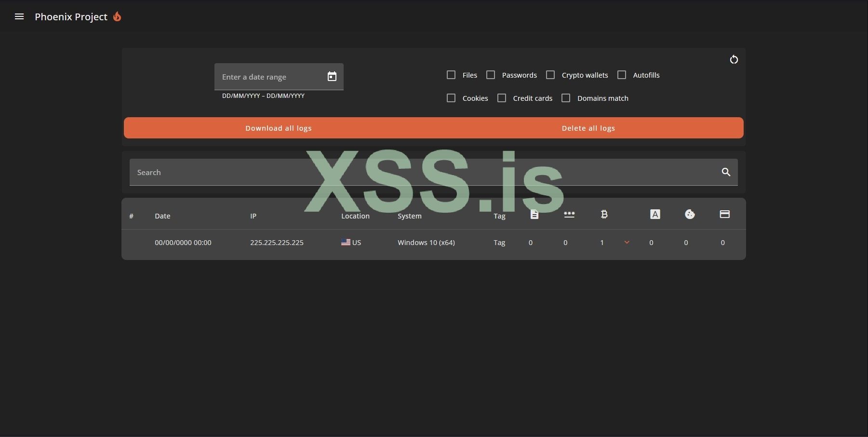Reset filters with the refresh icon

734,59
